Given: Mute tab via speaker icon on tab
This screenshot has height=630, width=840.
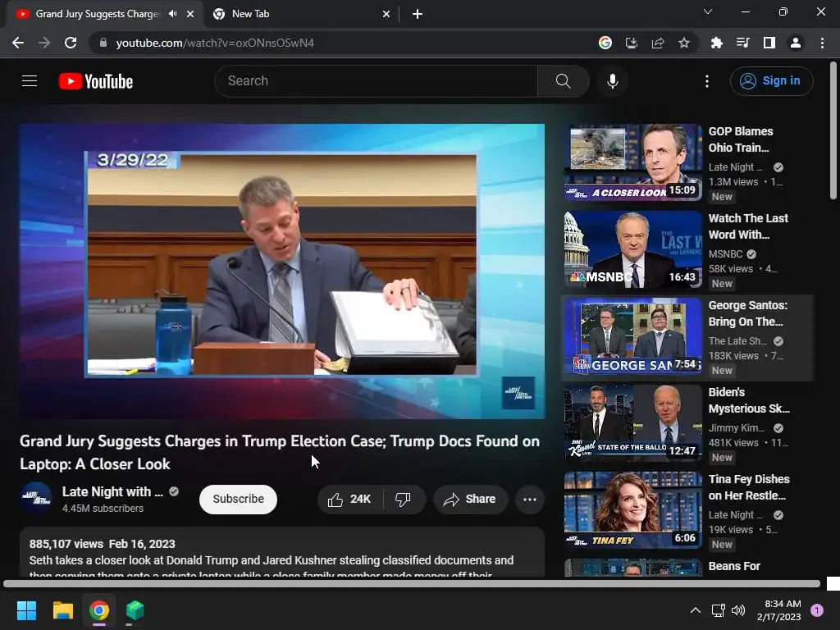Looking at the screenshot, I should tap(172, 14).
